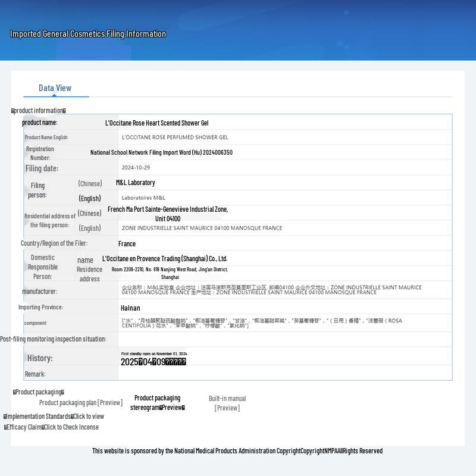476x476 pixels.
Task: Click the Product packaging section heading
Action: click(39, 392)
